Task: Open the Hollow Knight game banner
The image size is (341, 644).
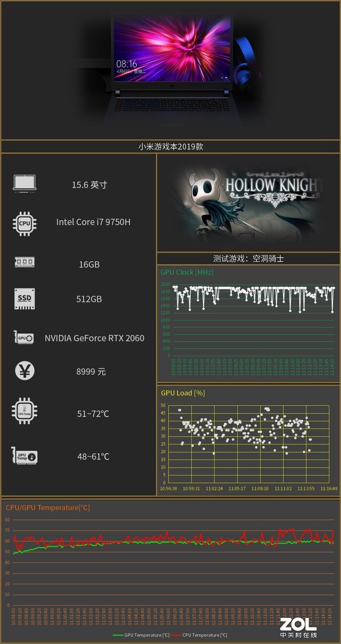Action: tap(248, 202)
